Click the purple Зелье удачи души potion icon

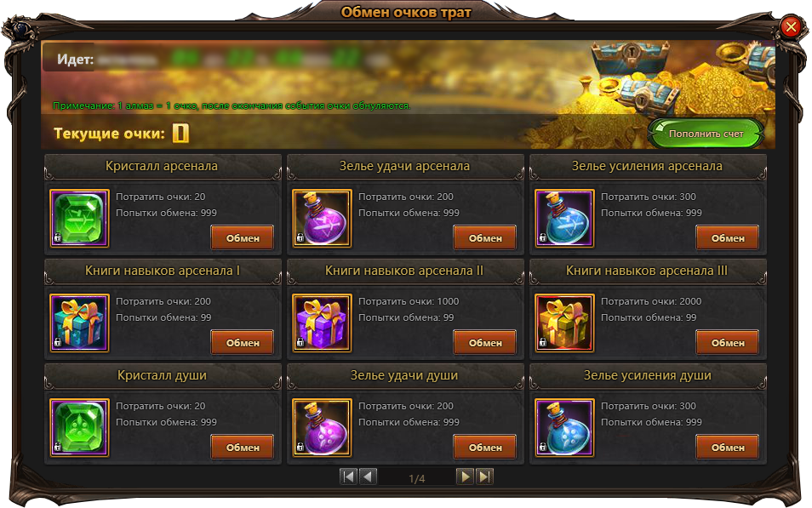[x=322, y=428]
